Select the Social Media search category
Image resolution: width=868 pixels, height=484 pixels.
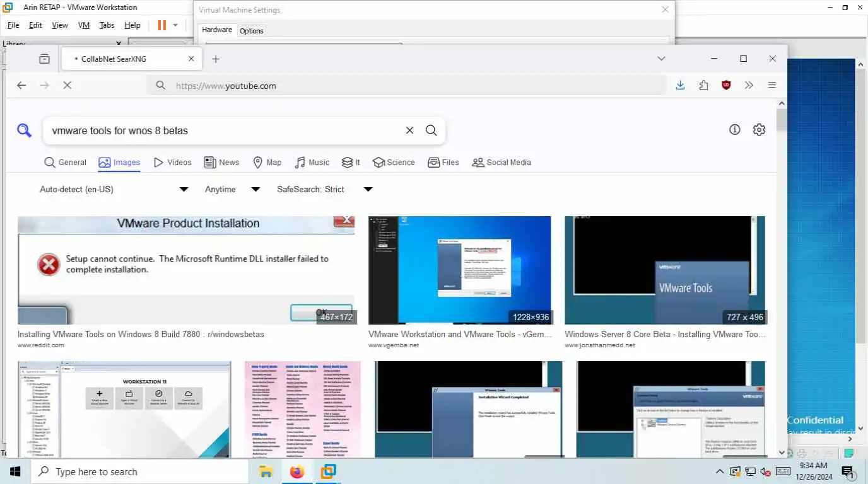pos(501,163)
